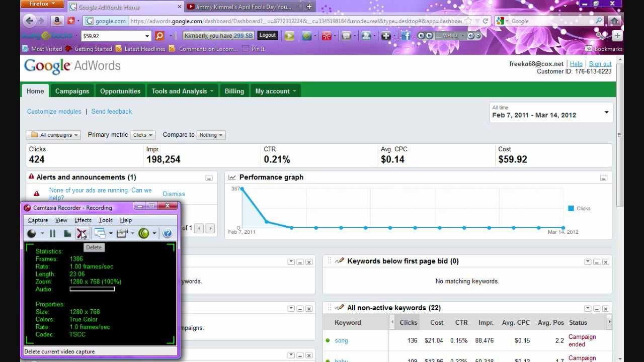The image size is (644, 362).
Task: Open Camtasia View menu
Action: coord(61,220)
